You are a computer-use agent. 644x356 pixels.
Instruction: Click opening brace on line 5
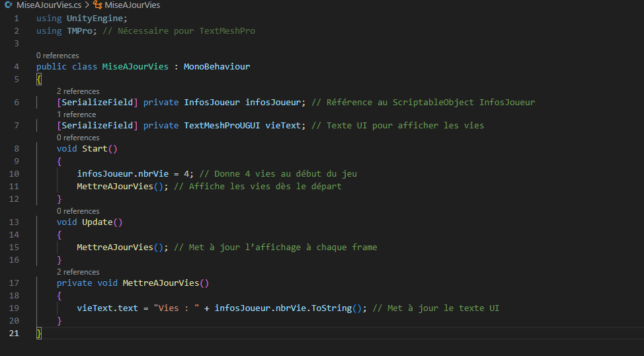(x=39, y=79)
